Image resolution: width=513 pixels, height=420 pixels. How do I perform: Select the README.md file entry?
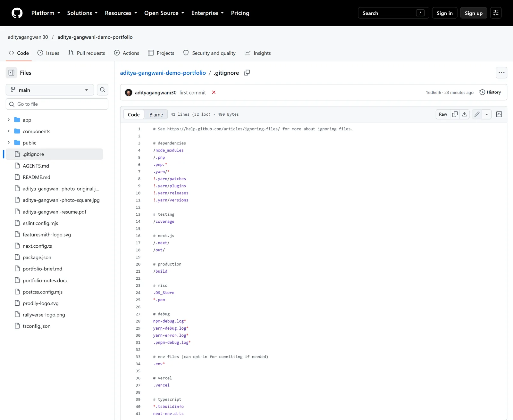(x=54, y=177)
